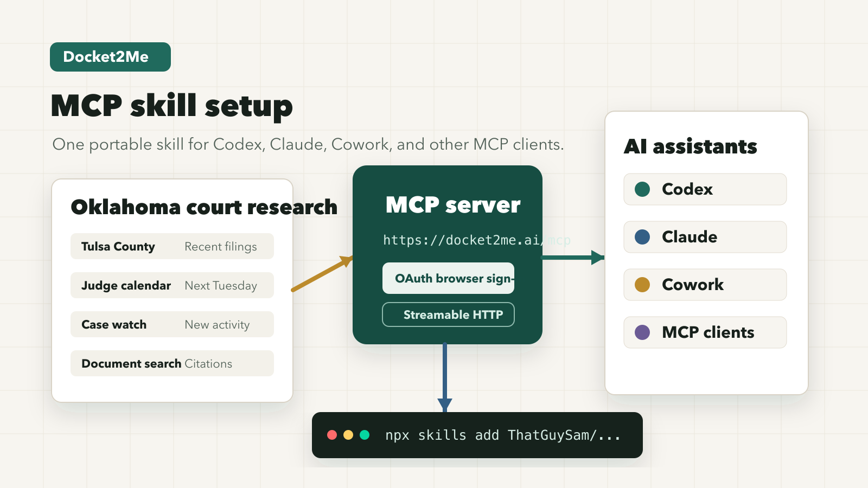The width and height of the screenshot is (868, 488).
Task: Click the 'Next Tuesday' text
Action: [221, 286]
